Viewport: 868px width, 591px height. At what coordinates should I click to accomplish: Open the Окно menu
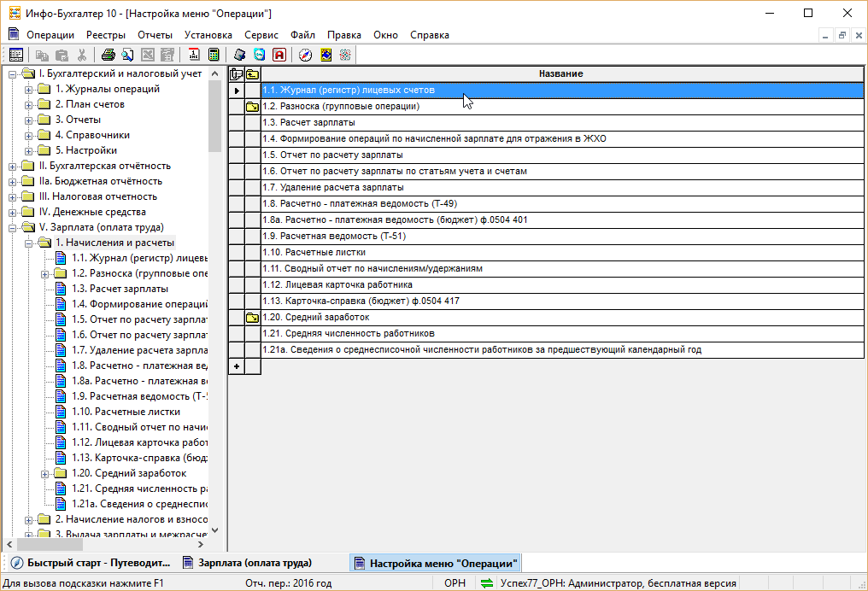385,35
